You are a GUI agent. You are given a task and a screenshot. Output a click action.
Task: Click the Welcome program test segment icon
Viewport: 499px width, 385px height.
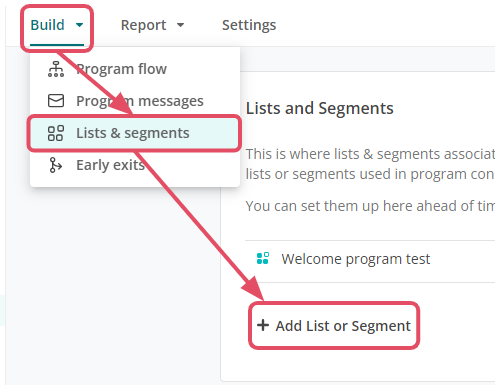click(x=263, y=258)
